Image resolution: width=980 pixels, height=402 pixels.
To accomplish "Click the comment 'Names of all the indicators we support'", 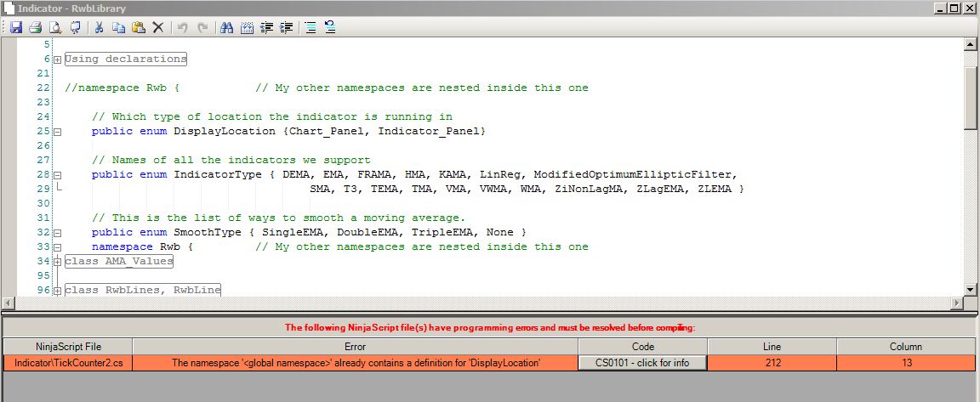I will tap(231, 161).
